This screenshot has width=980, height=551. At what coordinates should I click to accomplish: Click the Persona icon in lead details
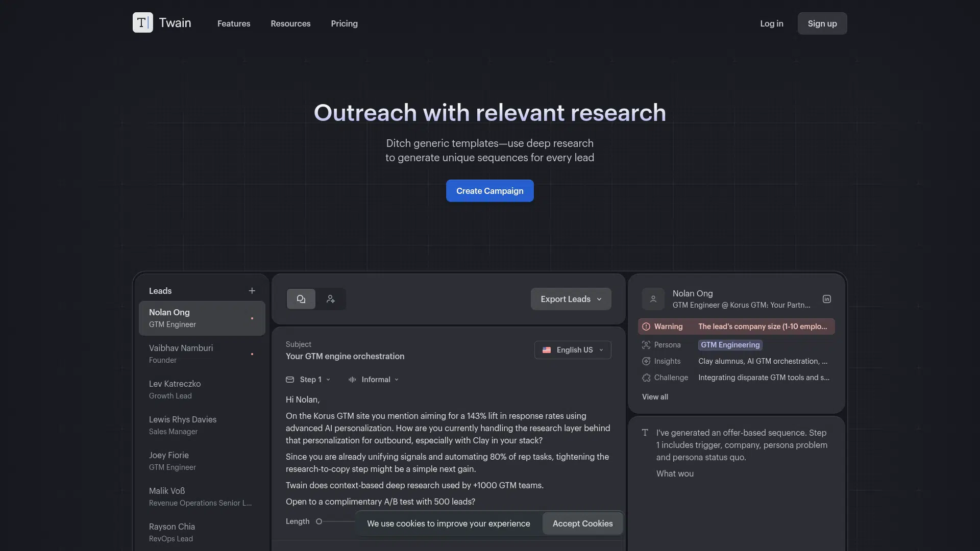pyautogui.click(x=646, y=345)
